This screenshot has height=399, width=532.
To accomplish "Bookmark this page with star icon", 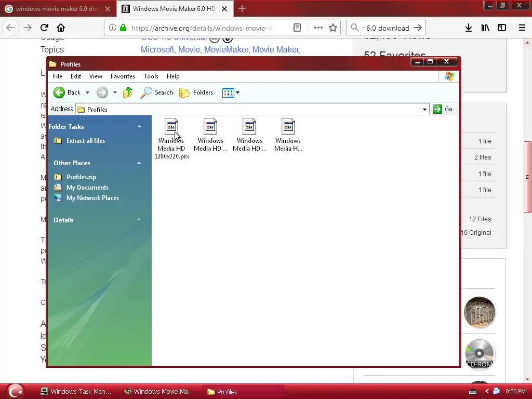I will (333, 28).
